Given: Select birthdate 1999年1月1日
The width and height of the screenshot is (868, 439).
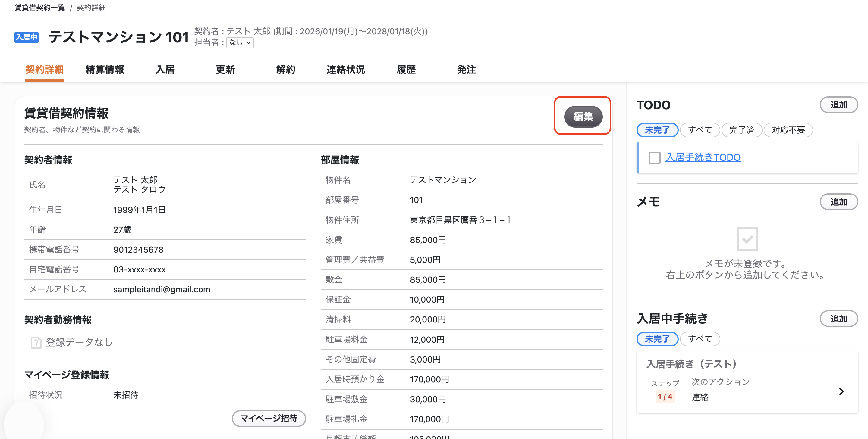Looking at the screenshot, I should pos(139,210).
